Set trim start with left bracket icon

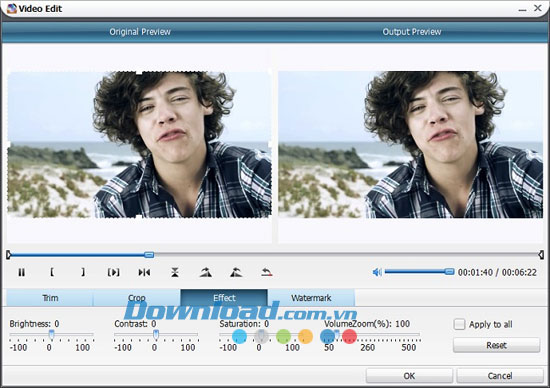(x=52, y=272)
